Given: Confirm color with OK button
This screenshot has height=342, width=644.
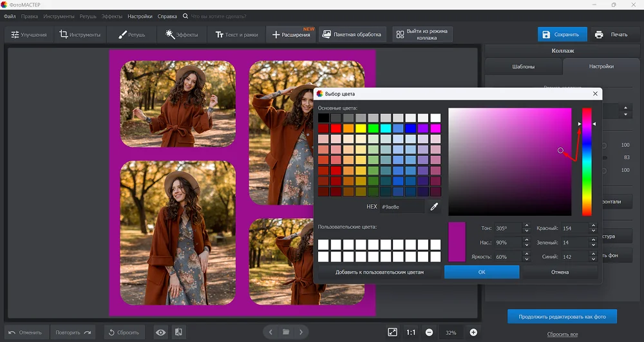Looking at the screenshot, I should point(482,272).
